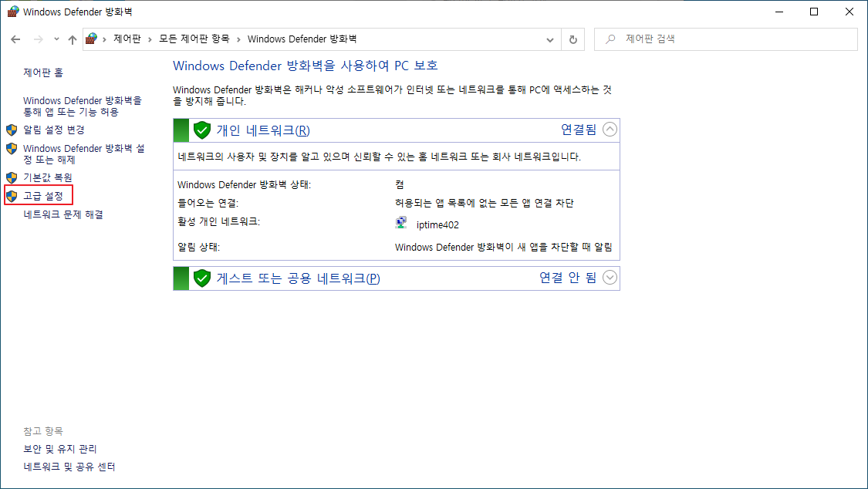
Task: Open the address bar history dropdown
Action: coord(549,39)
